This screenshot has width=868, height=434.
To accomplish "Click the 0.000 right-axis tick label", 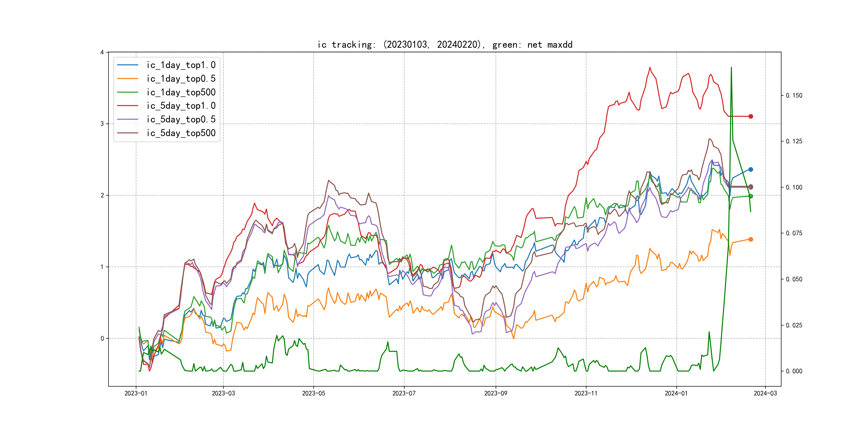I will (794, 371).
